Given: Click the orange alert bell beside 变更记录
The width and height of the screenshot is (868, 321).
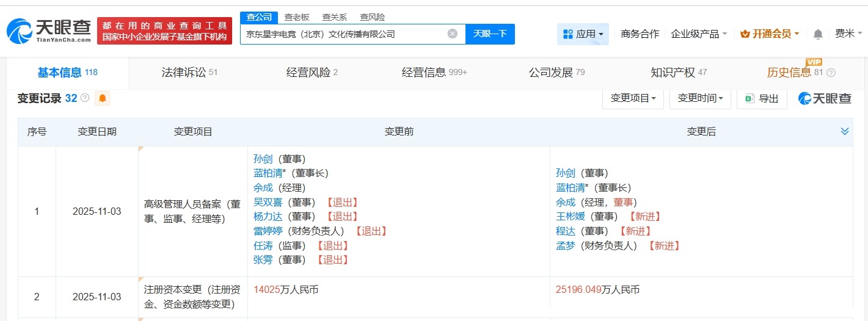Looking at the screenshot, I should [x=102, y=98].
